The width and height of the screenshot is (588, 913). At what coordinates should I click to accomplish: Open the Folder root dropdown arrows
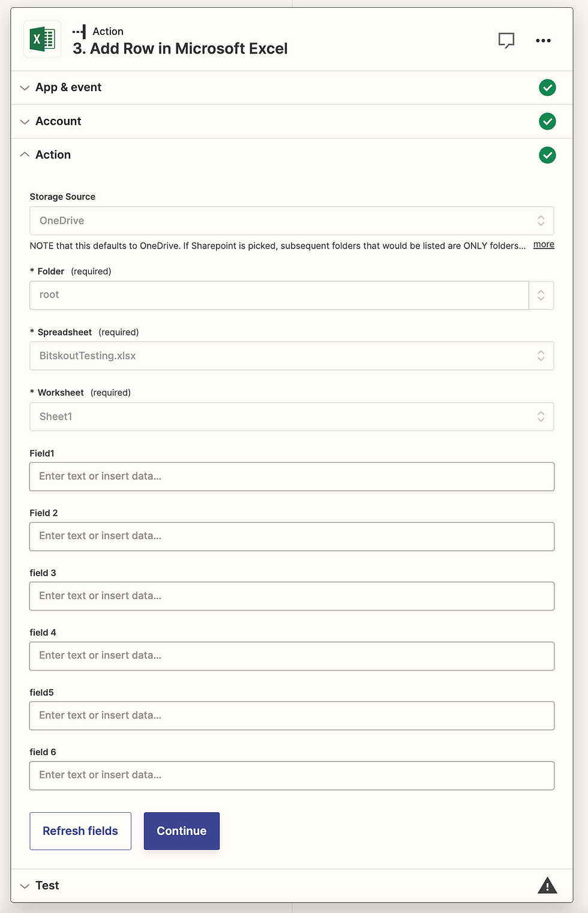[541, 295]
